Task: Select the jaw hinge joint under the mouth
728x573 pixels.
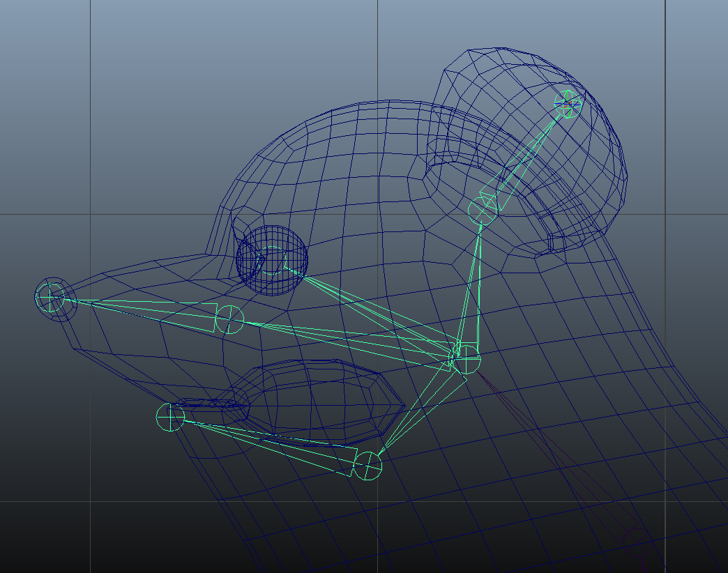Action: (x=368, y=466)
